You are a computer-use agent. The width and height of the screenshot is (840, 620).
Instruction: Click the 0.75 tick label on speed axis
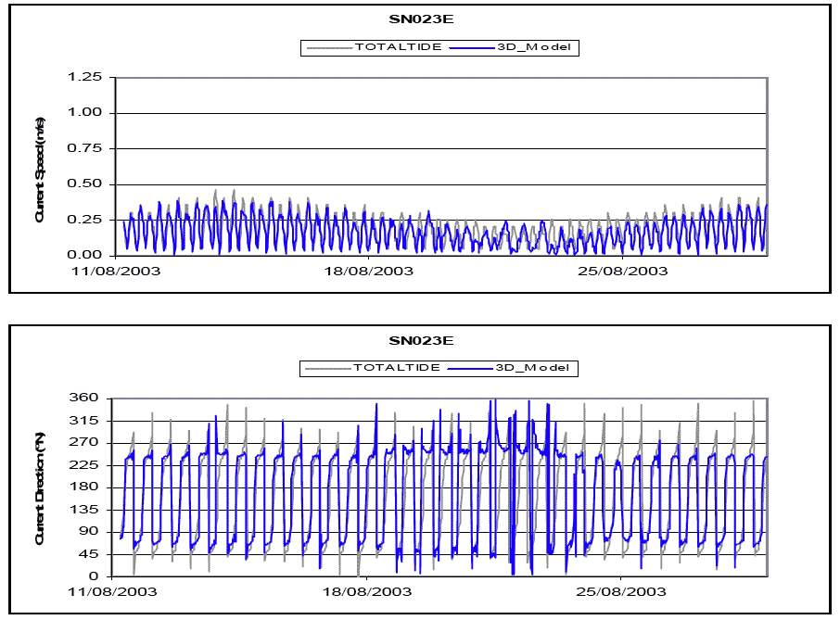click(x=89, y=148)
